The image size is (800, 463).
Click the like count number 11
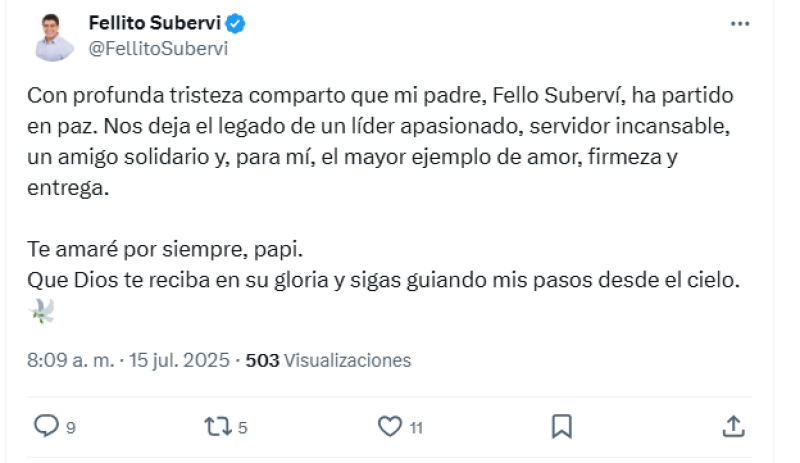[416, 428]
